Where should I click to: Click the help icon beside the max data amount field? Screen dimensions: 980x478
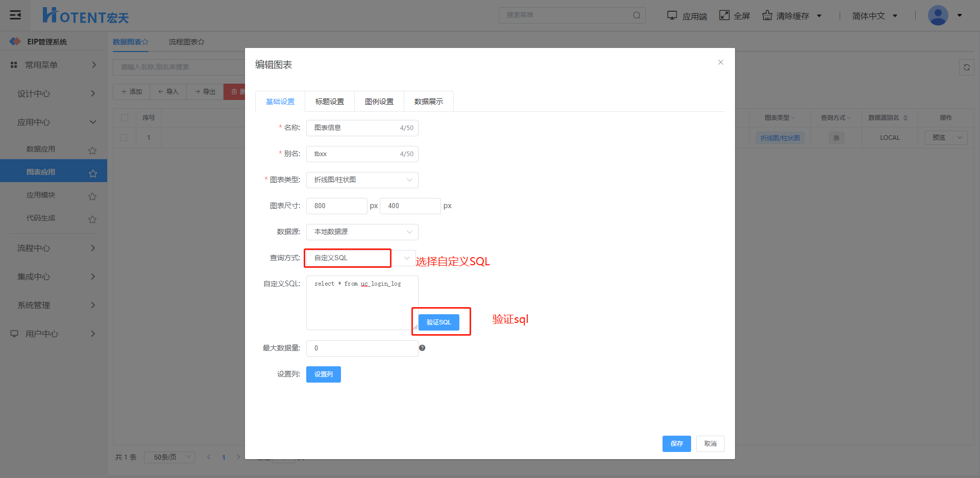coord(422,348)
